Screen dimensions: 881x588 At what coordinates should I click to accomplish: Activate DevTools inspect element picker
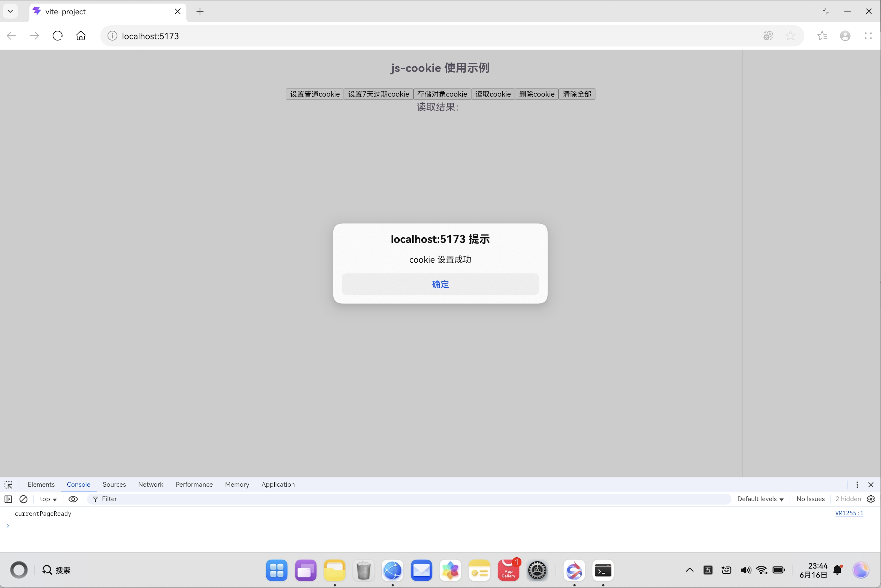pos(8,484)
